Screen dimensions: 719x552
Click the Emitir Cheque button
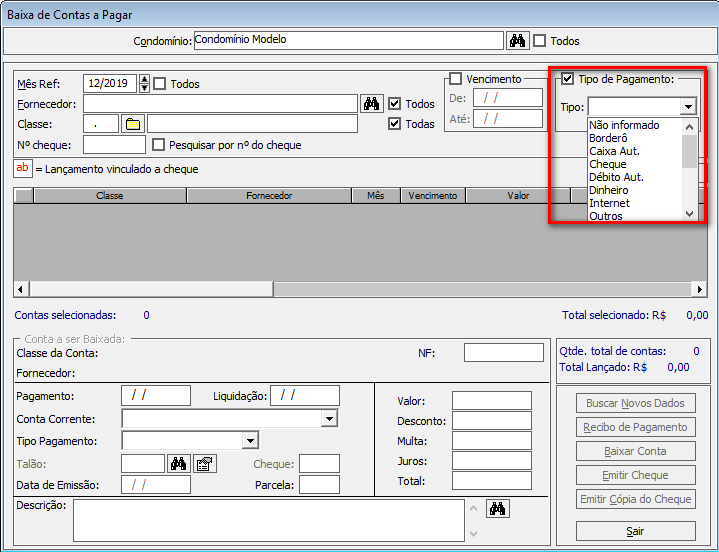coord(636,475)
